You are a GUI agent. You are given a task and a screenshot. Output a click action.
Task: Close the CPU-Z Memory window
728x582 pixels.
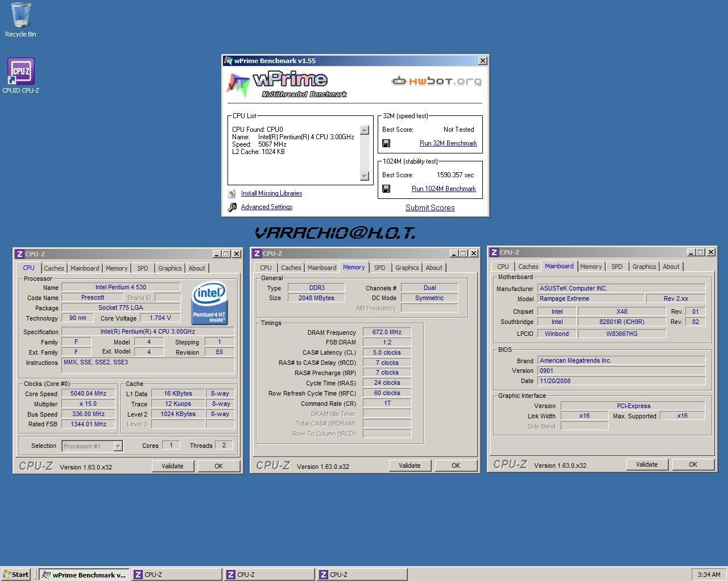(x=473, y=253)
